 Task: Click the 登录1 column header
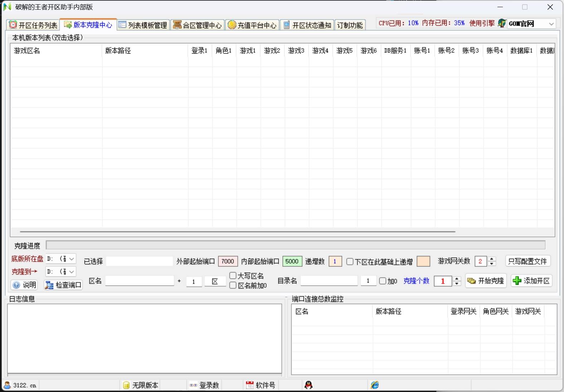[x=200, y=50]
